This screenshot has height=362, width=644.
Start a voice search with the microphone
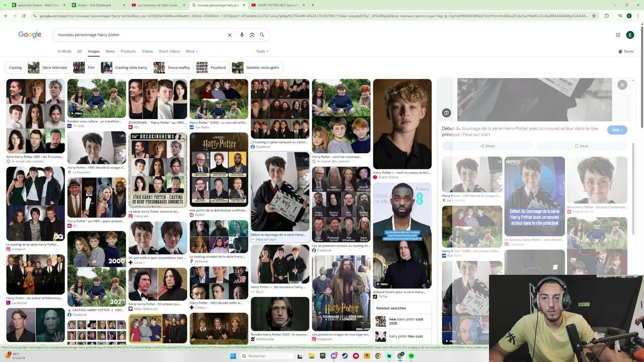pos(242,35)
